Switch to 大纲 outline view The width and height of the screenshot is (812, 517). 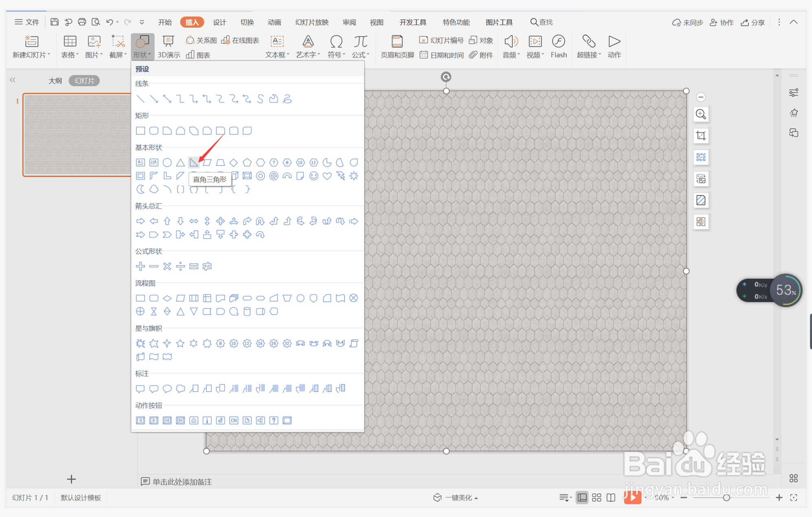click(x=55, y=81)
